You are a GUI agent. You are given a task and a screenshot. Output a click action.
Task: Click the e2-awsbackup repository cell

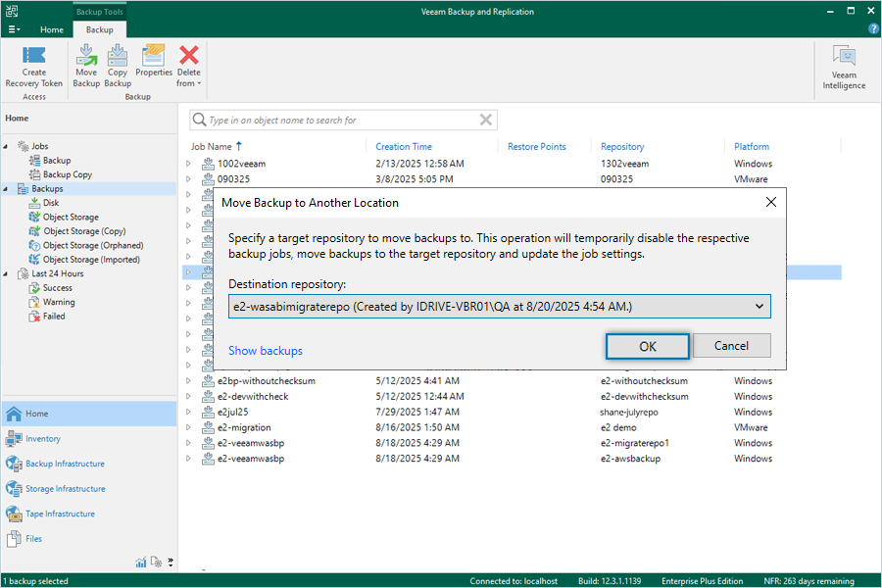click(x=630, y=459)
